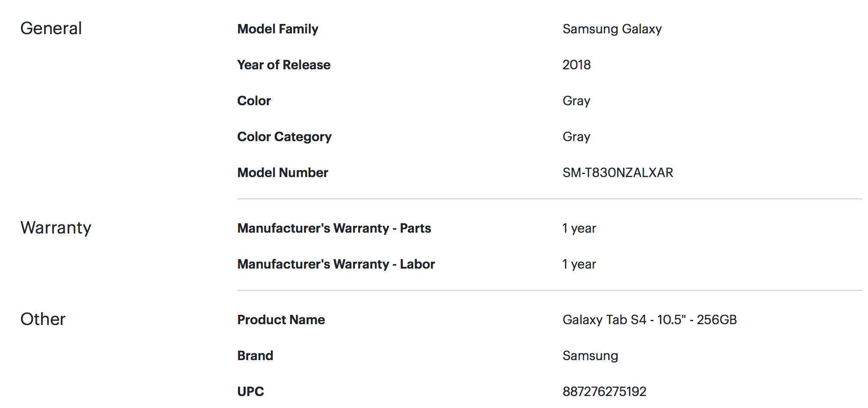The height and width of the screenshot is (408, 868).
Task: Click the Manufacturer's Warranty - Labor label
Action: point(336,264)
